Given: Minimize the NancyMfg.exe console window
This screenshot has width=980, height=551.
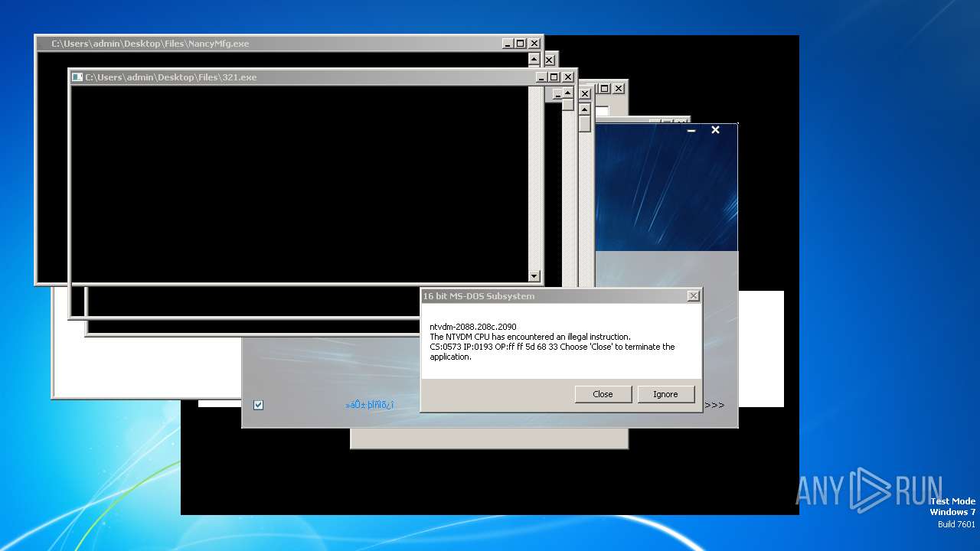Looking at the screenshot, I should coord(508,44).
